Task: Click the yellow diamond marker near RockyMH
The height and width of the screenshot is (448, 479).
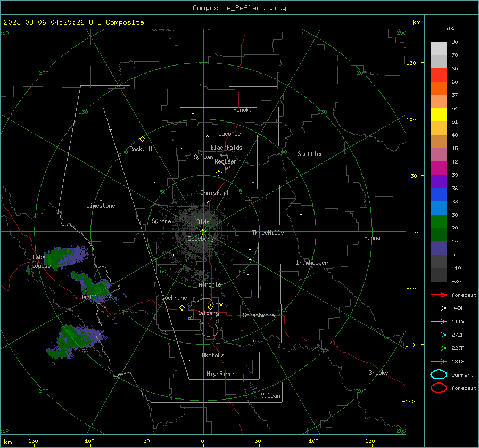Action: tap(142, 139)
